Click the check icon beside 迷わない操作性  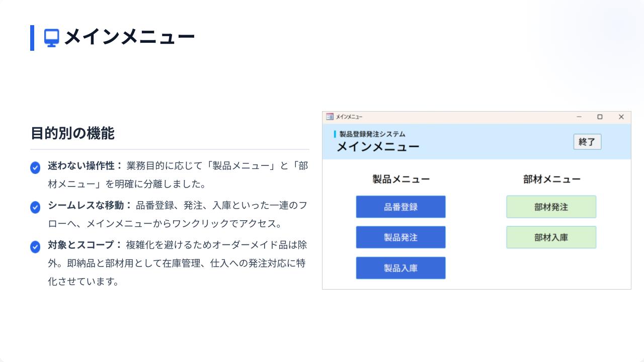tap(35, 167)
